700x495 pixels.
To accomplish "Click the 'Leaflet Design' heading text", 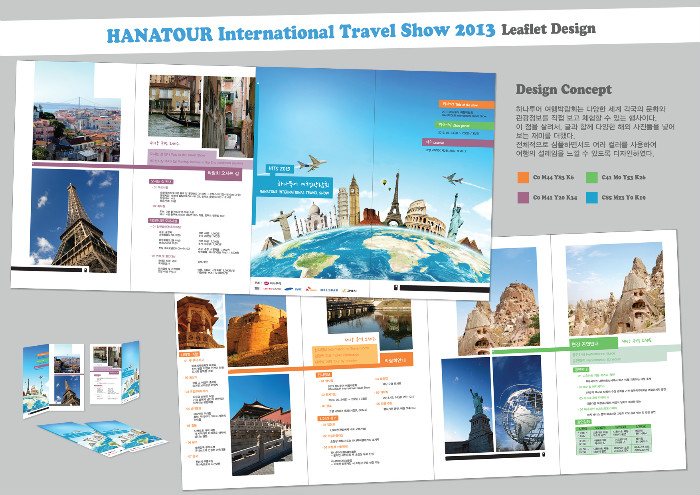I will coord(548,29).
